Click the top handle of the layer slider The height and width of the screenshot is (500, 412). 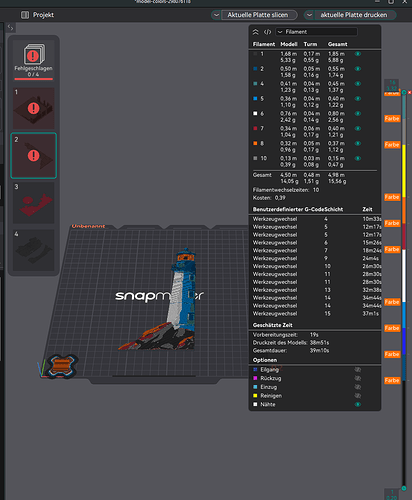[404, 92]
